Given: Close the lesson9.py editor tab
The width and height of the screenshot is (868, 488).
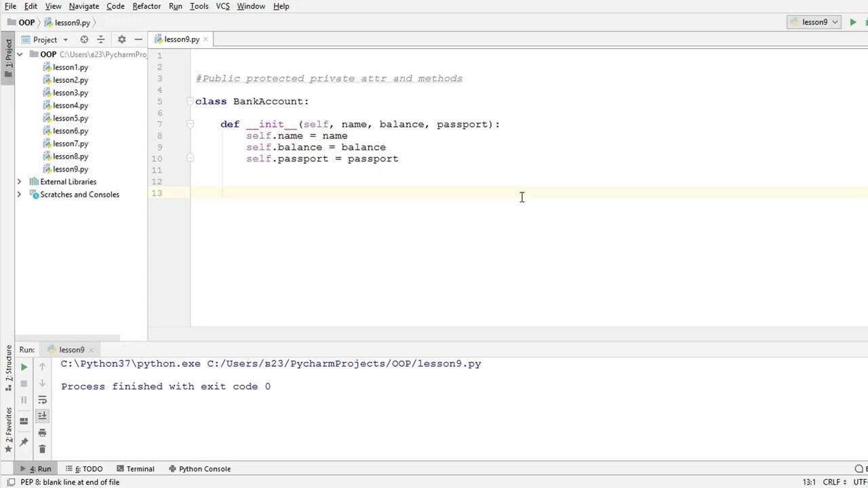Looking at the screenshot, I should pos(205,39).
